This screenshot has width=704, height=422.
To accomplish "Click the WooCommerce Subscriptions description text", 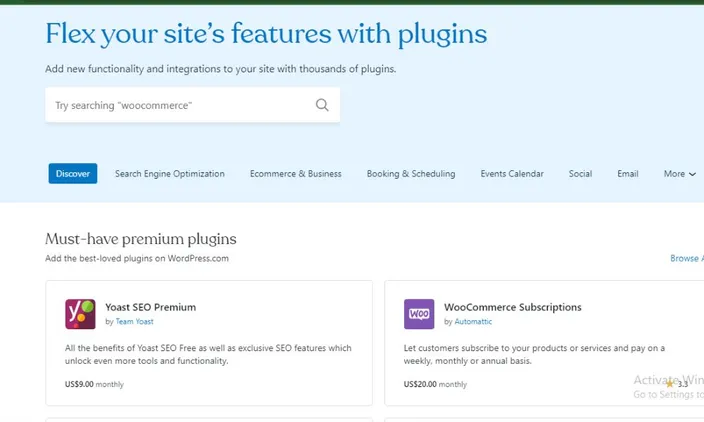I will click(x=534, y=354).
